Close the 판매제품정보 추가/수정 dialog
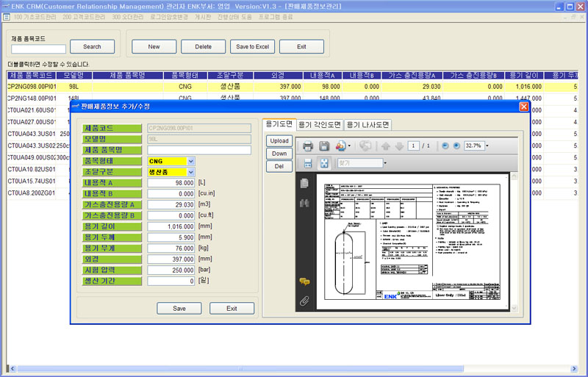Image resolution: width=588 pixels, height=377 pixels. (524, 107)
